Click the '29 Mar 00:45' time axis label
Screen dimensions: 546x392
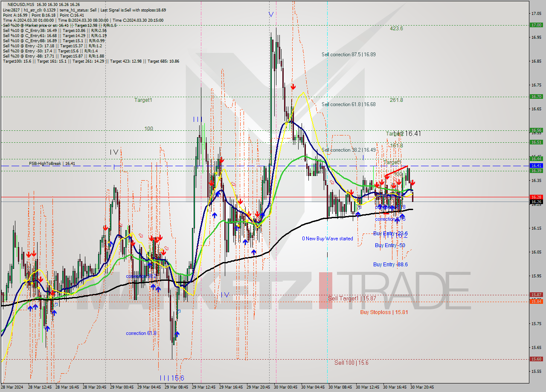point(122,387)
